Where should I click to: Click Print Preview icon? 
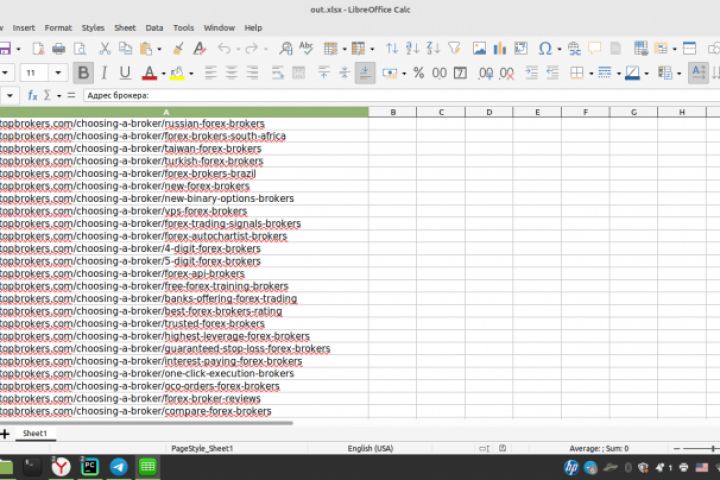(x=80, y=48)
